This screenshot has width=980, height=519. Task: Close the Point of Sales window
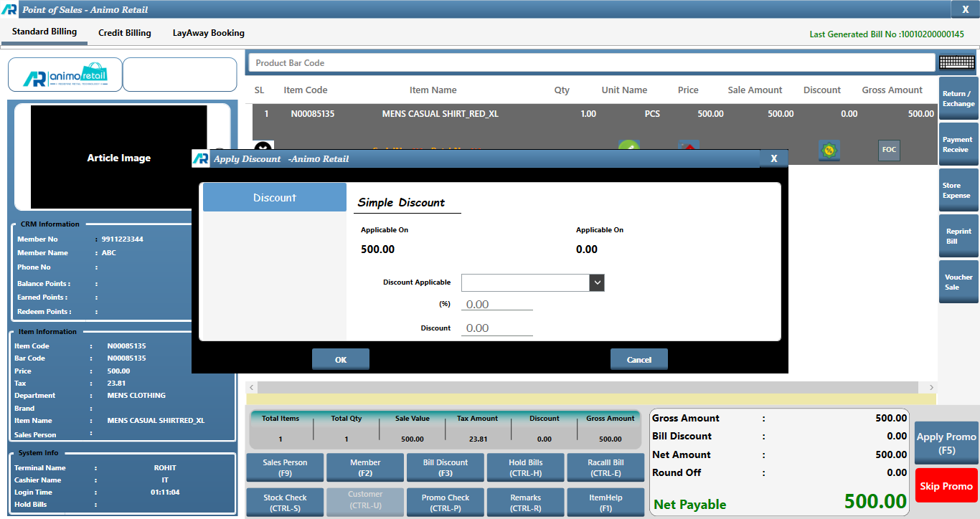964,9
